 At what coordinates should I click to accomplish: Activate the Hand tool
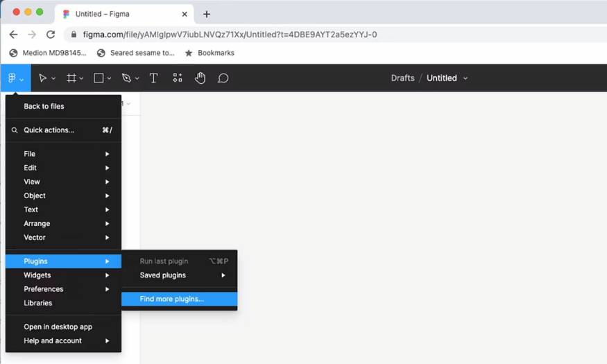coord(200,78)
